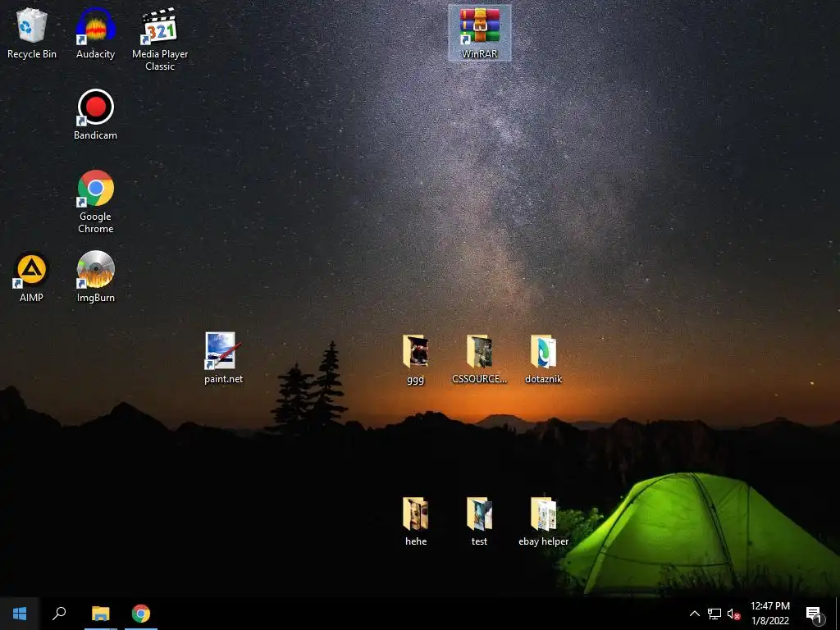Select the Recycle Bin desktop icon
840x630 pixels.
pyautogui.click(x=32, y=33)
